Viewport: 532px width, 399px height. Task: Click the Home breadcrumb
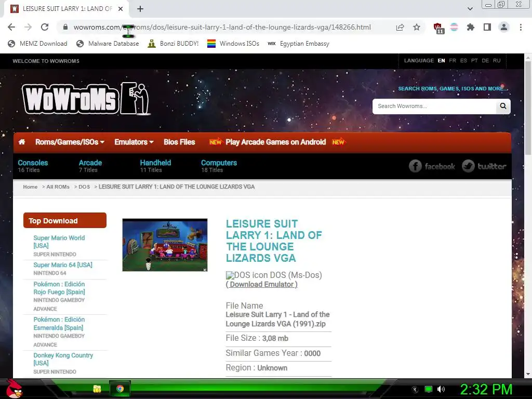tap(30, 187)
